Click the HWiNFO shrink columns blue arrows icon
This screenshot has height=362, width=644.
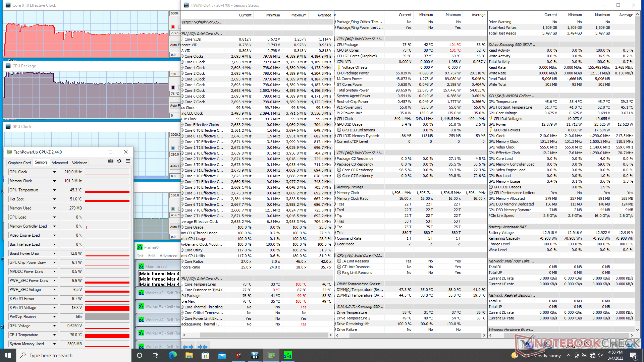(x=203, y=347)
